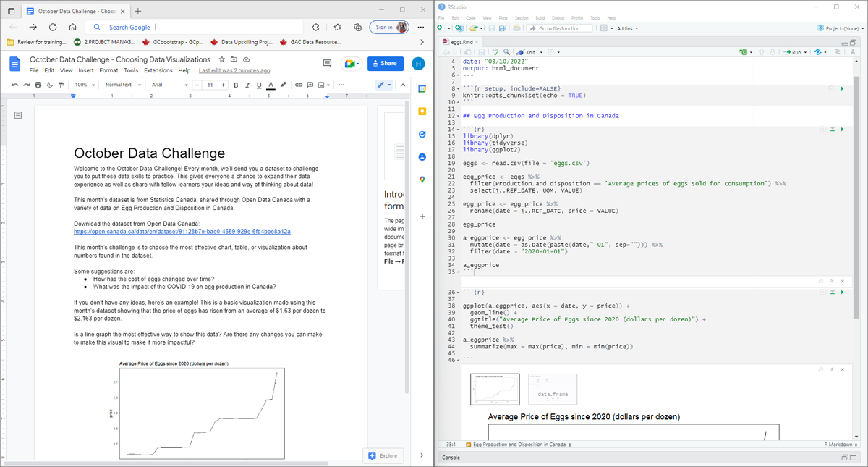Print the Google Docs document
The image size is (868, 467).
point(39,85)
